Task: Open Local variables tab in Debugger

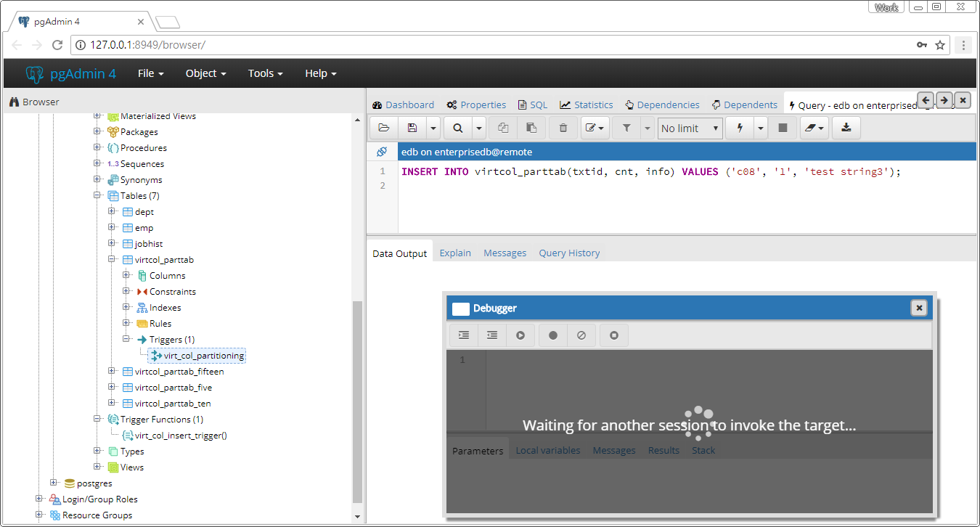Action: point(548,450)
